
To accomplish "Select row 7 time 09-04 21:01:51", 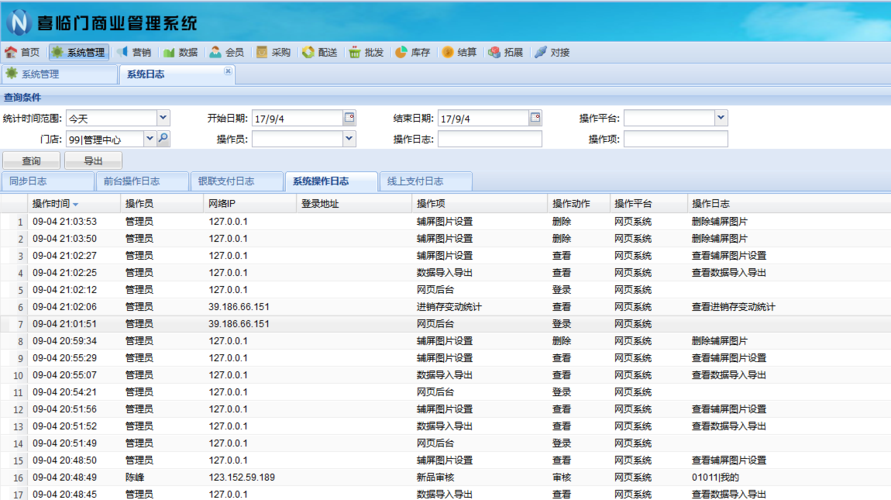I will pos(64,324).
